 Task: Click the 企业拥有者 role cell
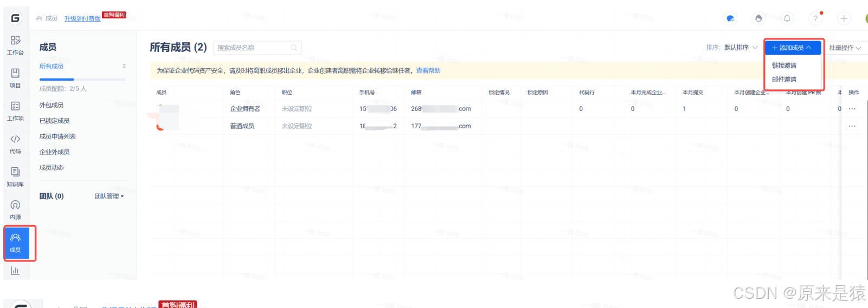[x=245, y=109]
